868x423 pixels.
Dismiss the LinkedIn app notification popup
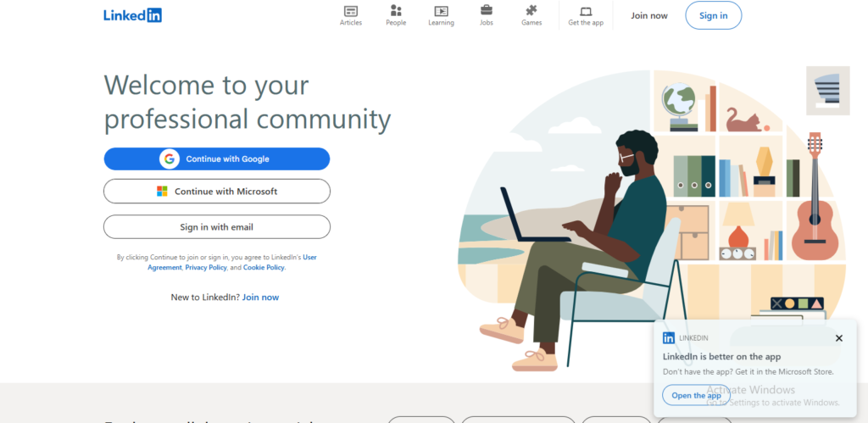pyautogui.click(x=838, y=338)
